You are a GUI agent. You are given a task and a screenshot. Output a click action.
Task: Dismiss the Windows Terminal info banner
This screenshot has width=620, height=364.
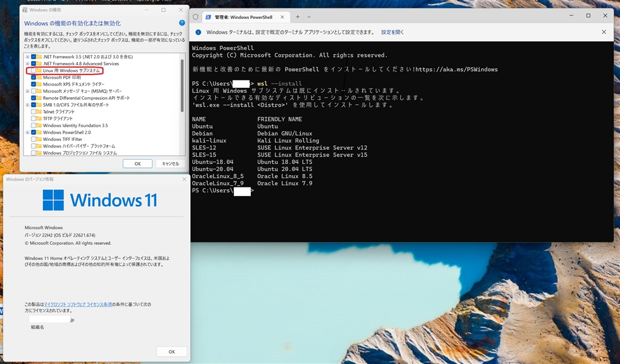[x=604, y=32]
